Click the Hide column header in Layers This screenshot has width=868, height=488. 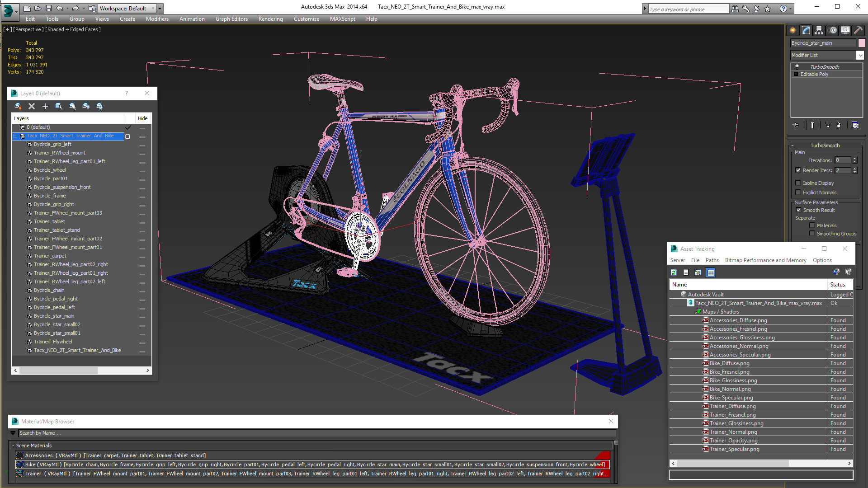pyautogui.click(x=143, y=118)
